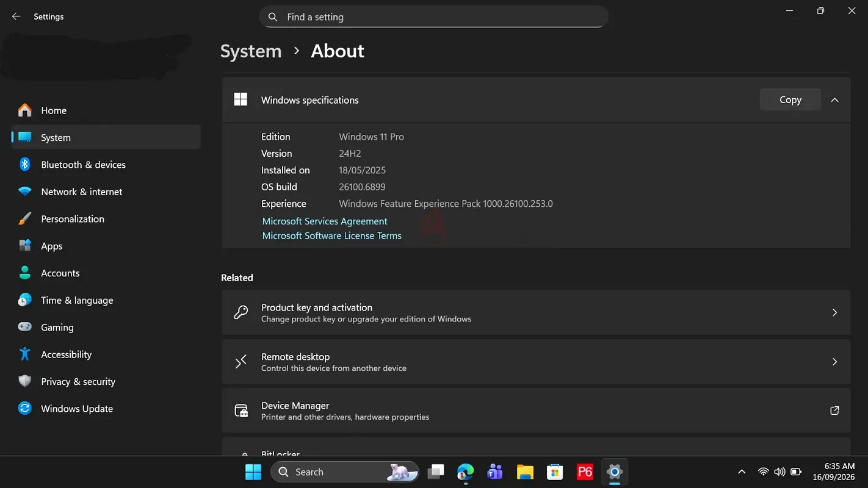The width and height of the screenshot is (868, 488).
Task: Go to Time & language settings
Action: point(106,300)
